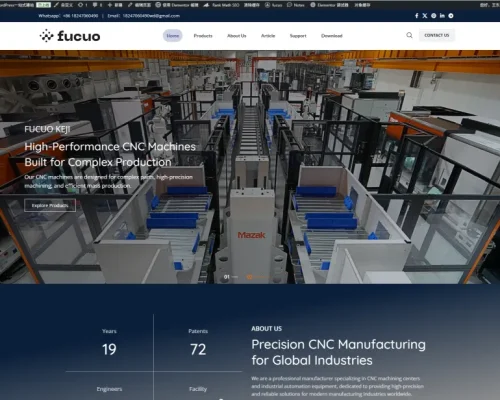Go to About Us page
The width and height of the screenshot is (500, 400).
(x=237, y=36)
